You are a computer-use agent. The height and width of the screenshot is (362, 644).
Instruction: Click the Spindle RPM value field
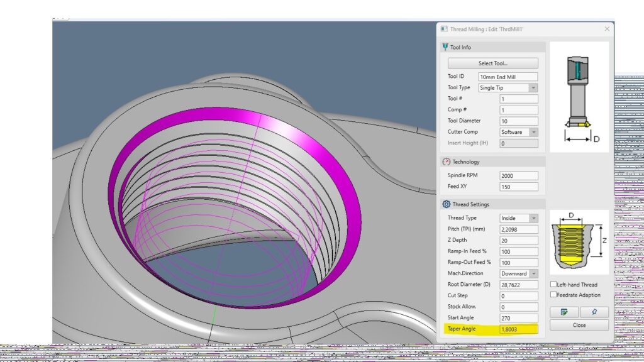[518, 175]
